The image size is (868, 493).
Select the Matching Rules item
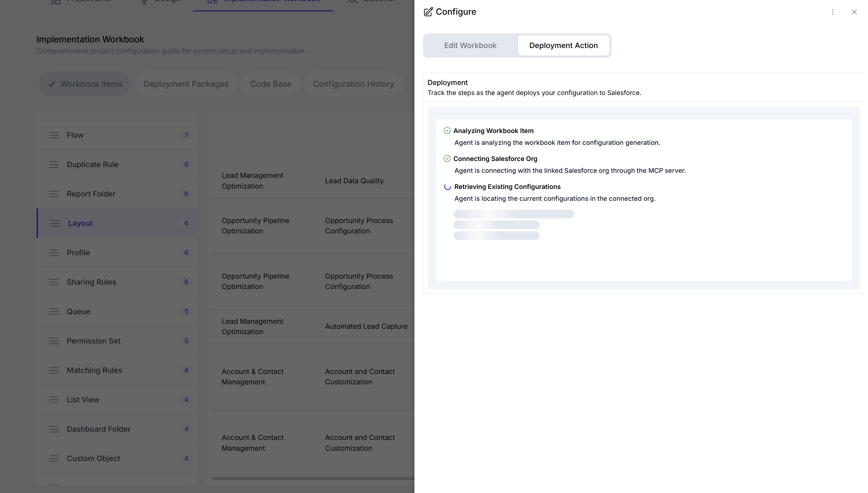pos(117,370)
